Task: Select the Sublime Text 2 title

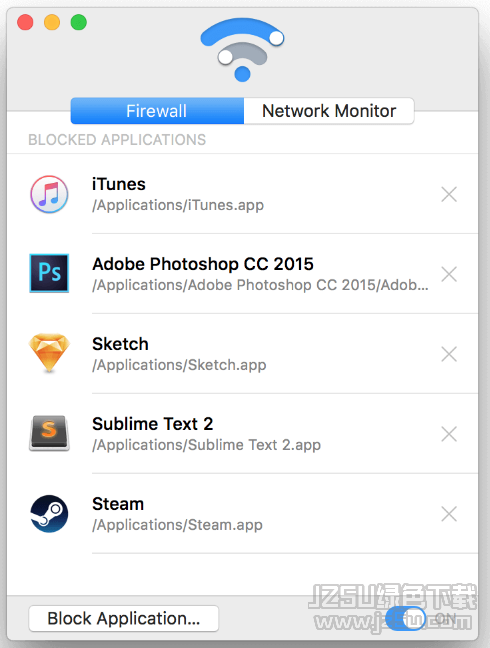Action: click(x=153, y=424)
